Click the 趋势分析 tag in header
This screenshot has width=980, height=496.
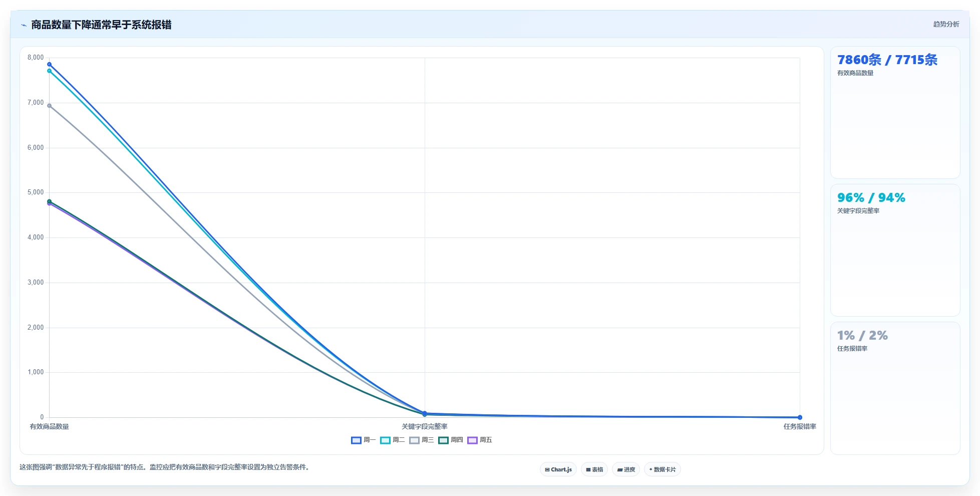pyautogui.click(x=946, y=24)
